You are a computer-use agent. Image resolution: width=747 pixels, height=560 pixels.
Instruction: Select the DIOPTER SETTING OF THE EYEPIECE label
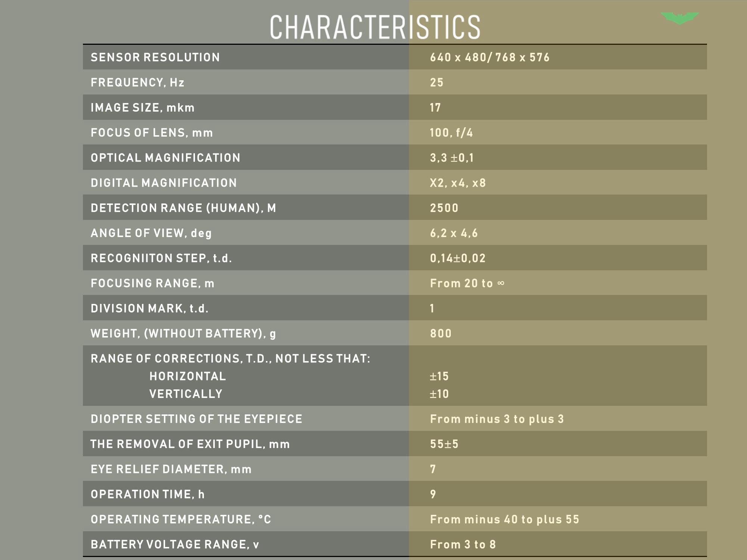[196, 419]
